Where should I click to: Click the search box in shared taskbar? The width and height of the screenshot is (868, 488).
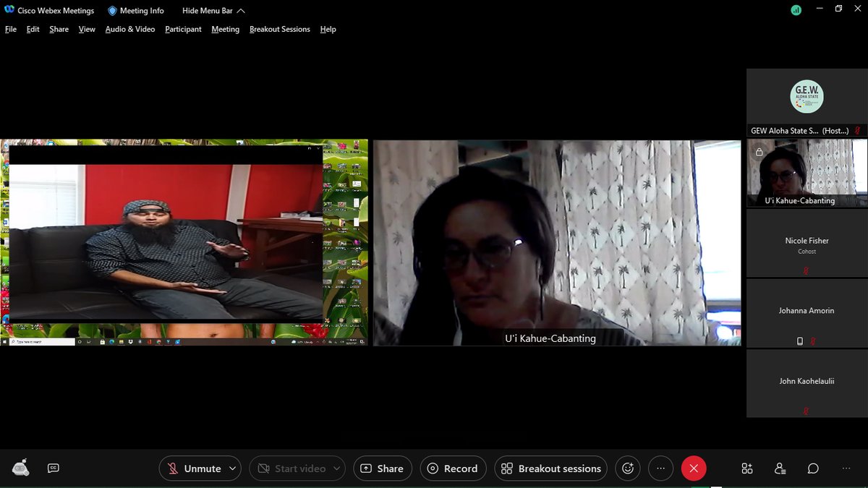point(41,342)
